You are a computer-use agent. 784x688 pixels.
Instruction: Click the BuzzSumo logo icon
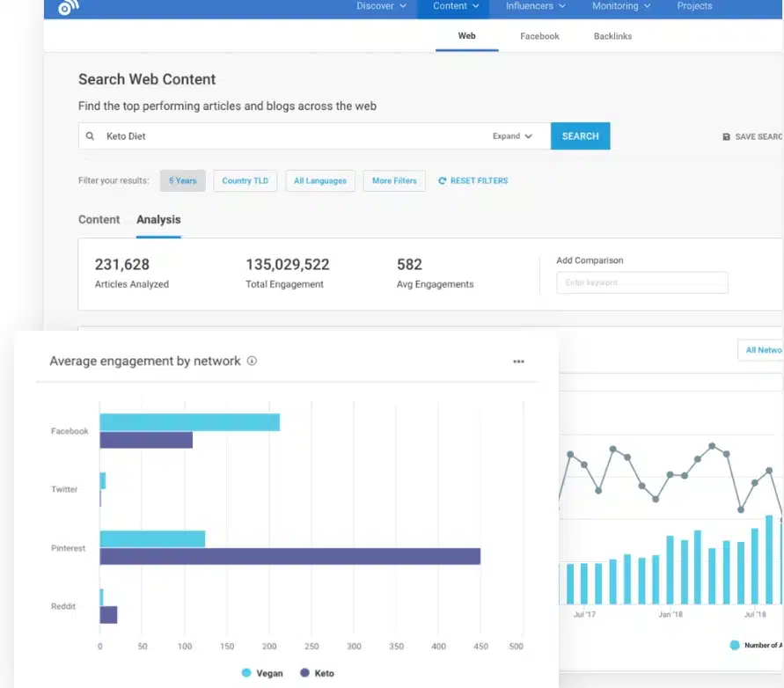[62, 8]
